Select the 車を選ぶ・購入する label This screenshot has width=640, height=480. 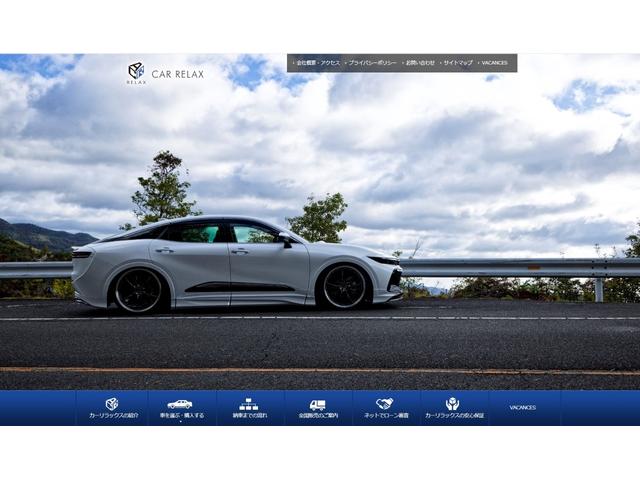point(180,416)
